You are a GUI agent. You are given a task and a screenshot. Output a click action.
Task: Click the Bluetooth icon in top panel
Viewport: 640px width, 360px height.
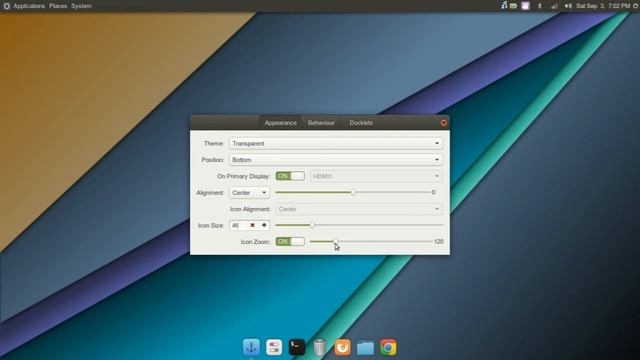coord(540,6)
